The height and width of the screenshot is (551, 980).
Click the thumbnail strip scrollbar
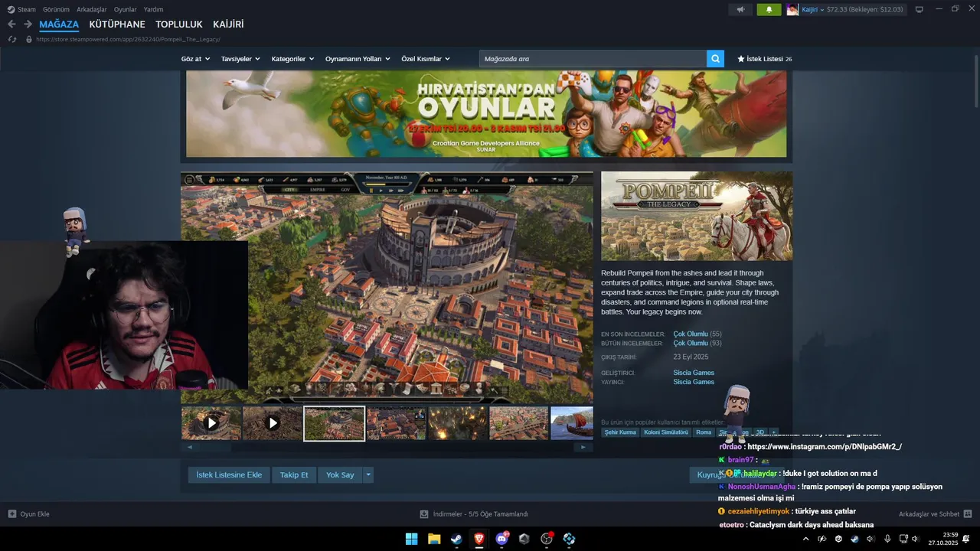pos(387,447)
